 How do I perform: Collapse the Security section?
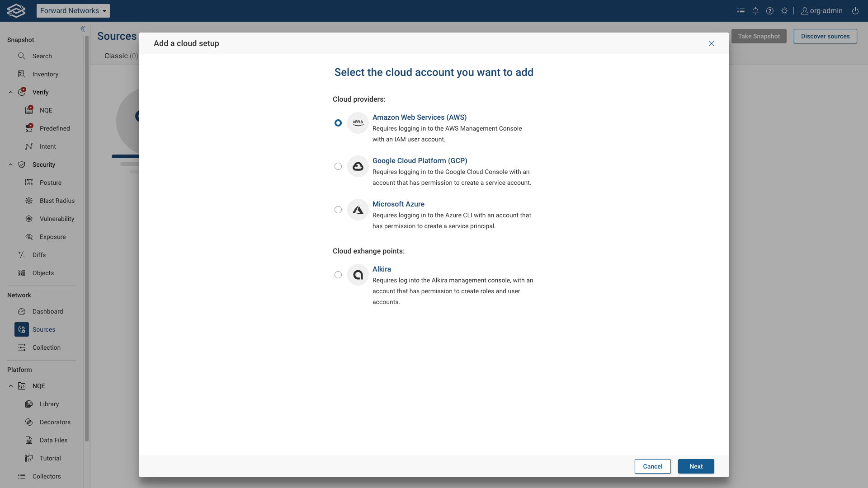10,164
